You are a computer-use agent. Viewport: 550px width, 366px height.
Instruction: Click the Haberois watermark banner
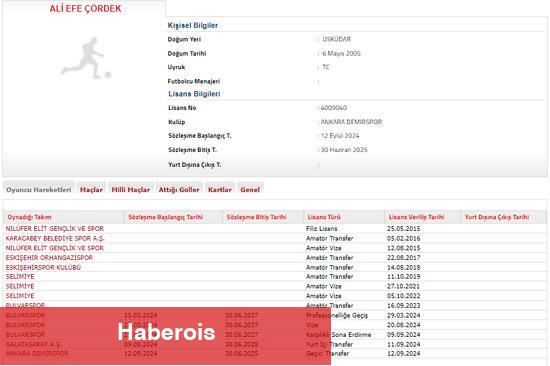165,336
